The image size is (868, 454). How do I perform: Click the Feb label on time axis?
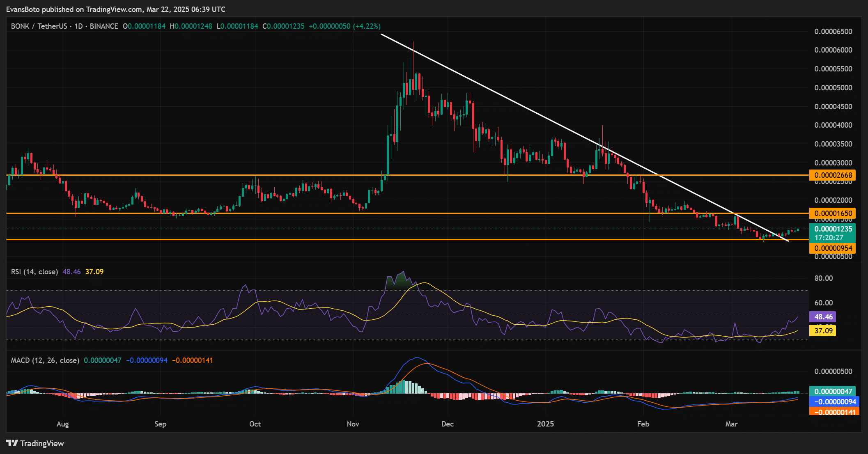point(643,424)
